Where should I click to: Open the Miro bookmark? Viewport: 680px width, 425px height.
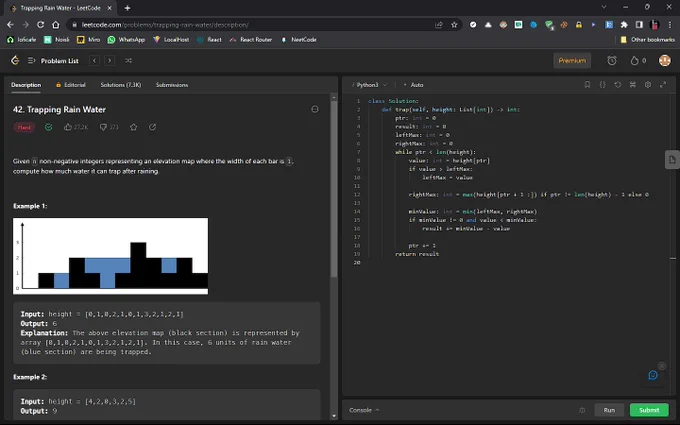88,39
